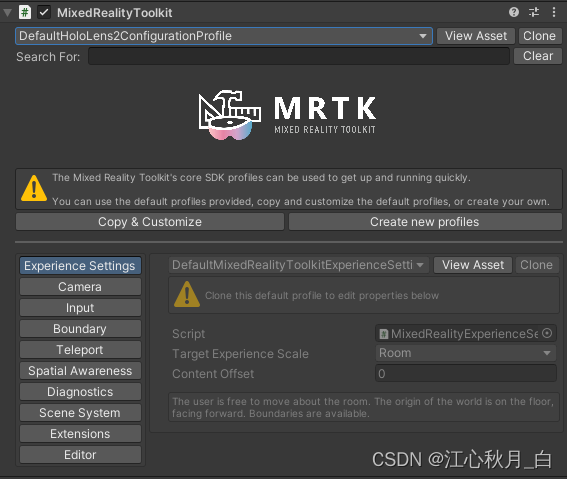Clear the profile search field
Image resolution: width=567 pixels, height=479 pixels.
pos(538,56)
